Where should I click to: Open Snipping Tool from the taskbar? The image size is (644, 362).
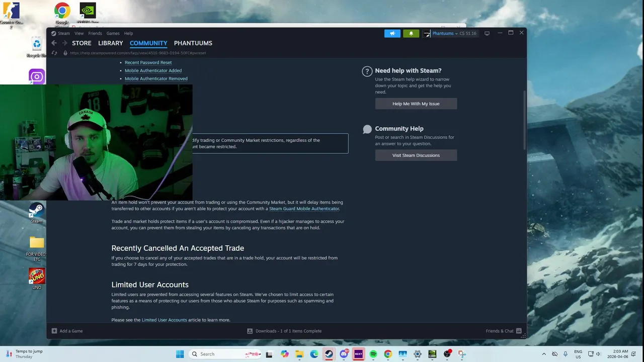point(462,354)
